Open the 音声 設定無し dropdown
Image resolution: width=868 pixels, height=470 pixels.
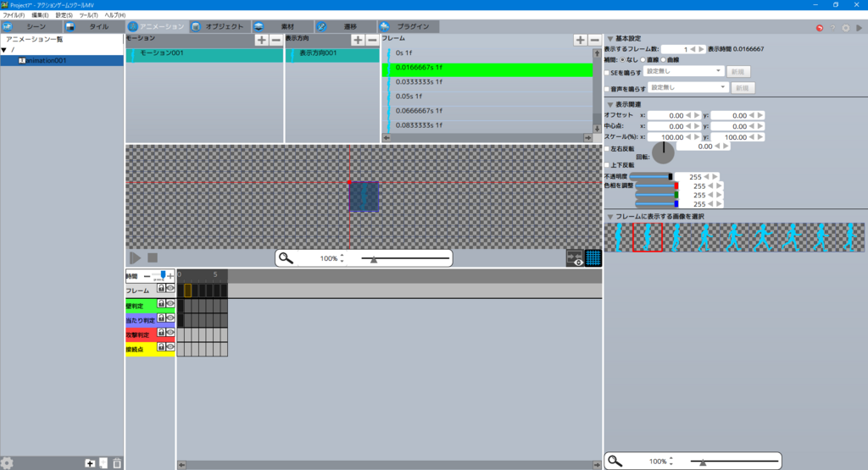pyautogui.click(x=688, y=87)
